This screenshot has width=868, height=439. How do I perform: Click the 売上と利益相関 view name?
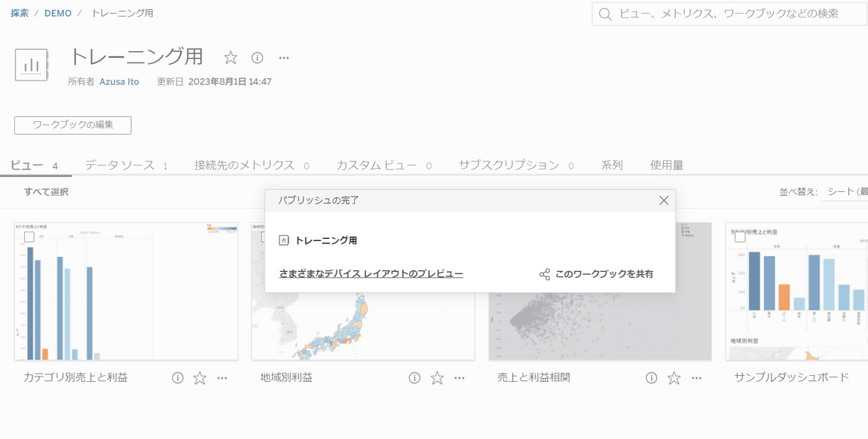pyautogui.click(x=533, y=377)
